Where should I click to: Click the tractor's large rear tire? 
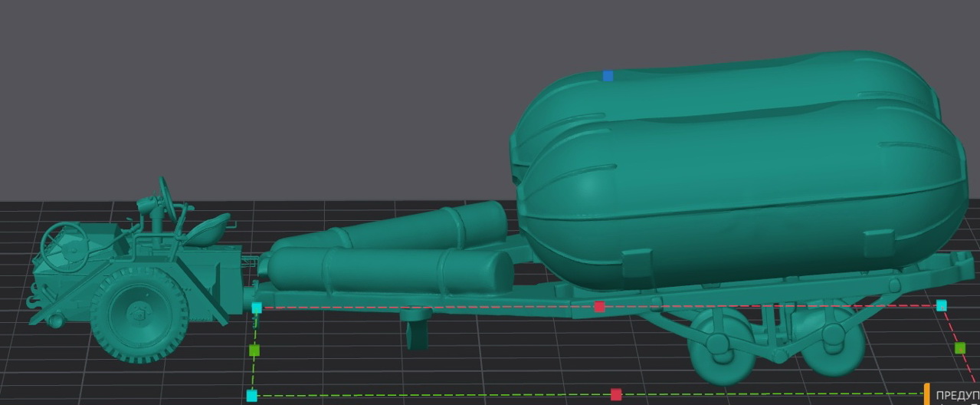tap(139, 314)
